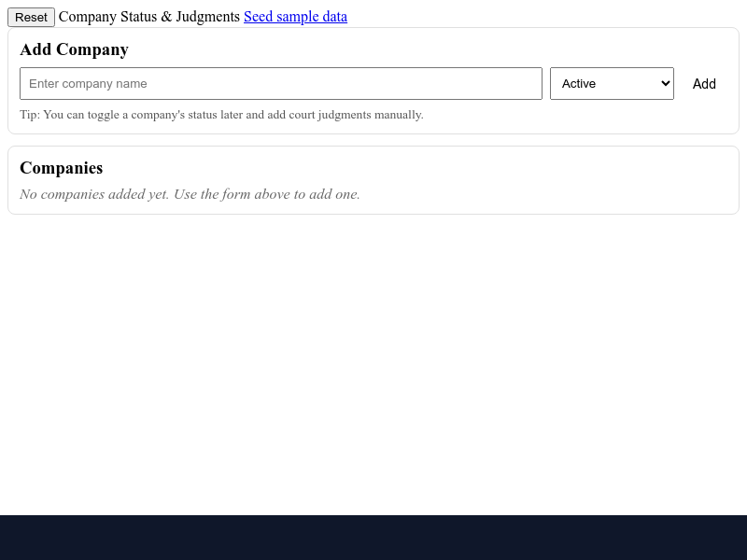Viewport: 747px width, 560px height.
Task: Click the word Seed in the link
Action: (x=259, y=17)
